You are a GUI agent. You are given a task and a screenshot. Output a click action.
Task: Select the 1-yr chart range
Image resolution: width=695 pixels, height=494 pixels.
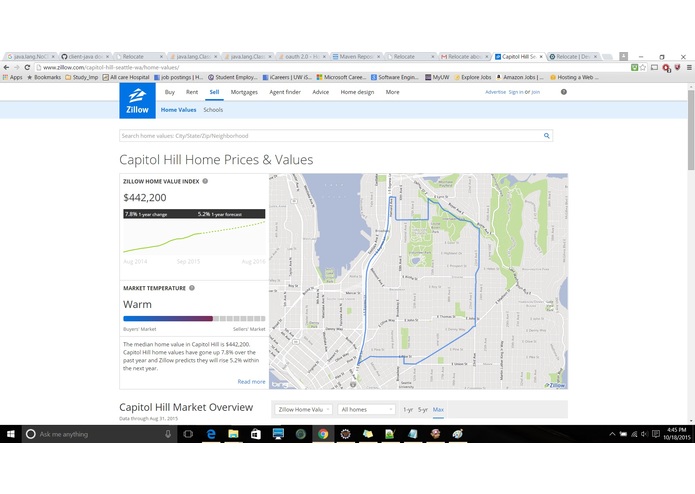[408, 409]
